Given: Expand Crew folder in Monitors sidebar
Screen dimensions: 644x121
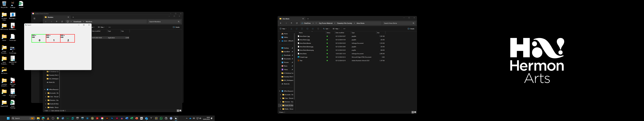Looking at the screenshot, I should click(46, 97).
